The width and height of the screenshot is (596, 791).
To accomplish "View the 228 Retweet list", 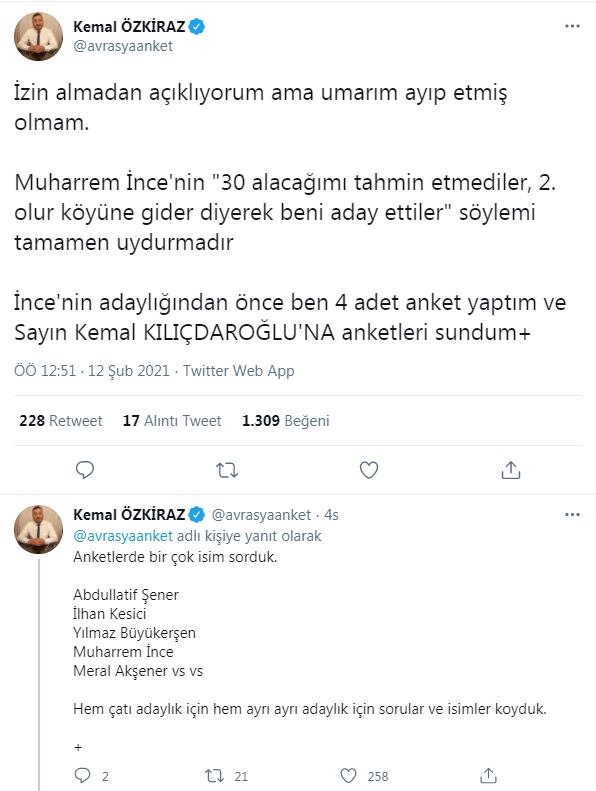I will tap(61, 421).
